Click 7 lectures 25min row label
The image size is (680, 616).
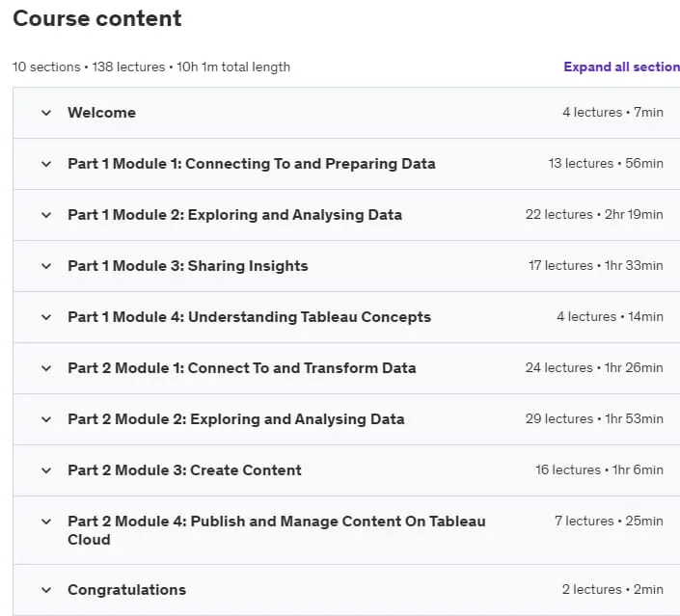pyautogui.click(x=609, y=522)
